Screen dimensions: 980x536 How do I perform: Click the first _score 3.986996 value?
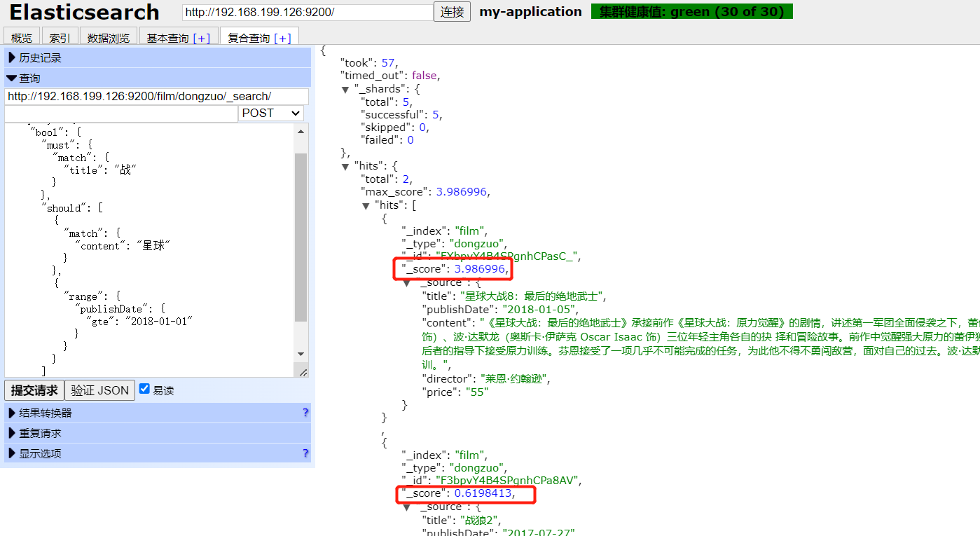pos(479,269)
